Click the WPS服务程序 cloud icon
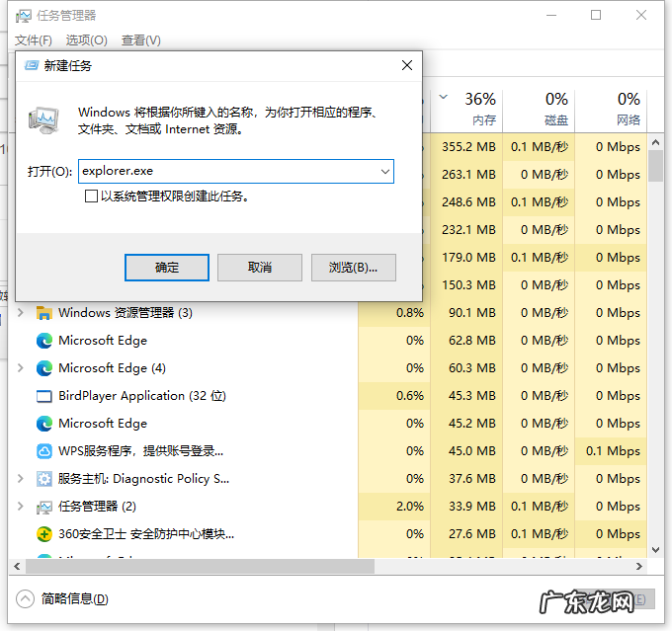This screenshot has height=631, width=672. [44, 451]
